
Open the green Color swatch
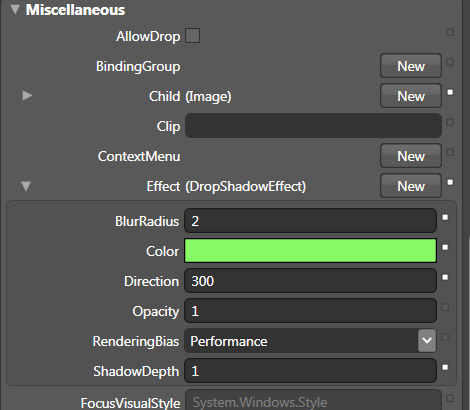point(310,251)
